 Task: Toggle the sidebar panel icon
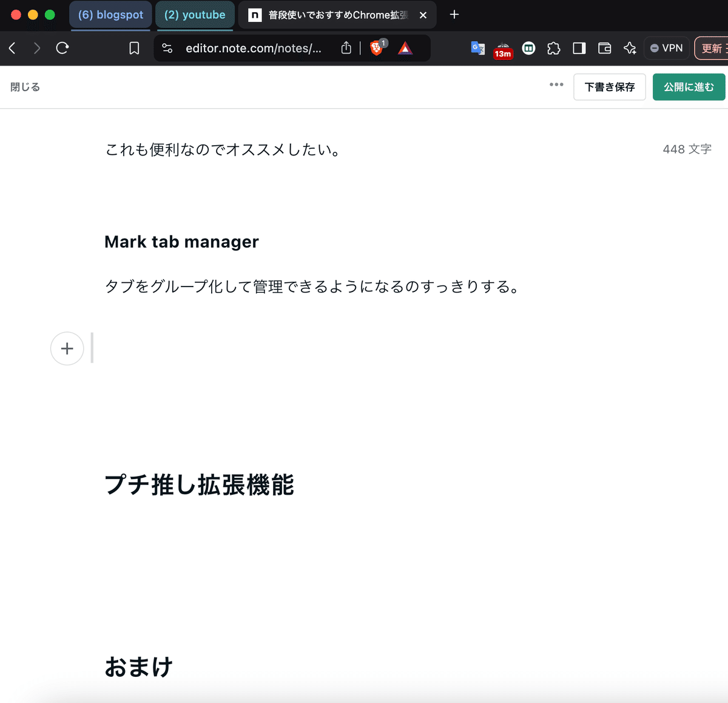(579, 48)
